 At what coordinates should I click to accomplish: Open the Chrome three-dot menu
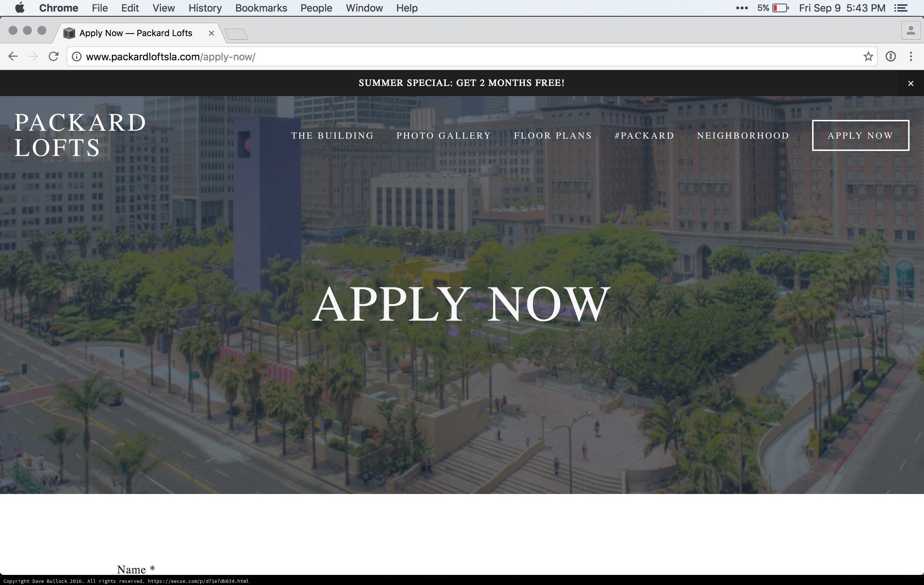tap(911, 57)
